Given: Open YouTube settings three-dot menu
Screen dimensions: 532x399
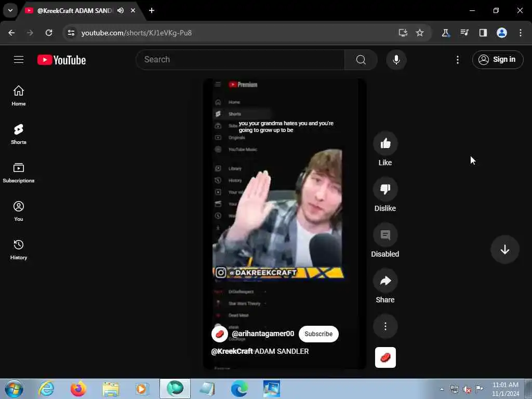Looking at the screenshot, I should pyautogui.click(x=458, y=60).
